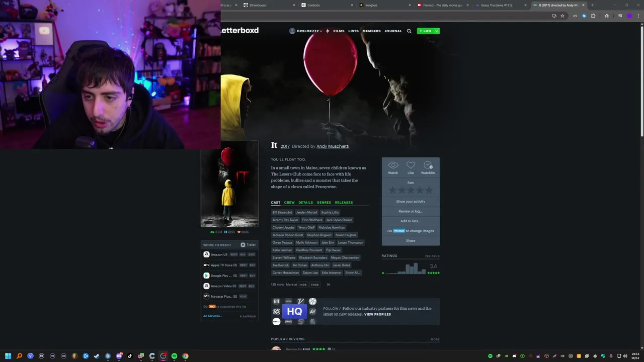Switch to the RELEASES tab

point(344,202)
